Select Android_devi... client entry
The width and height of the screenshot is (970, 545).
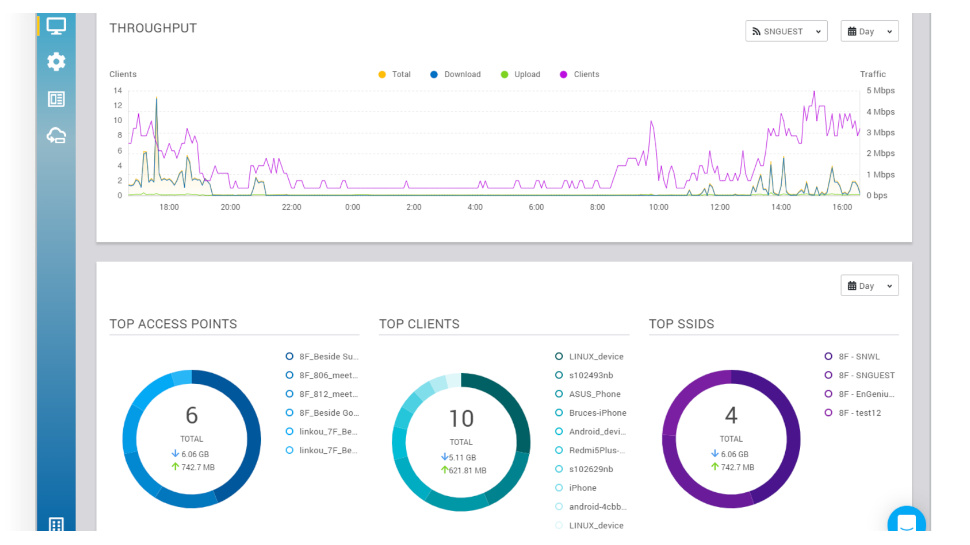(591, 431)
